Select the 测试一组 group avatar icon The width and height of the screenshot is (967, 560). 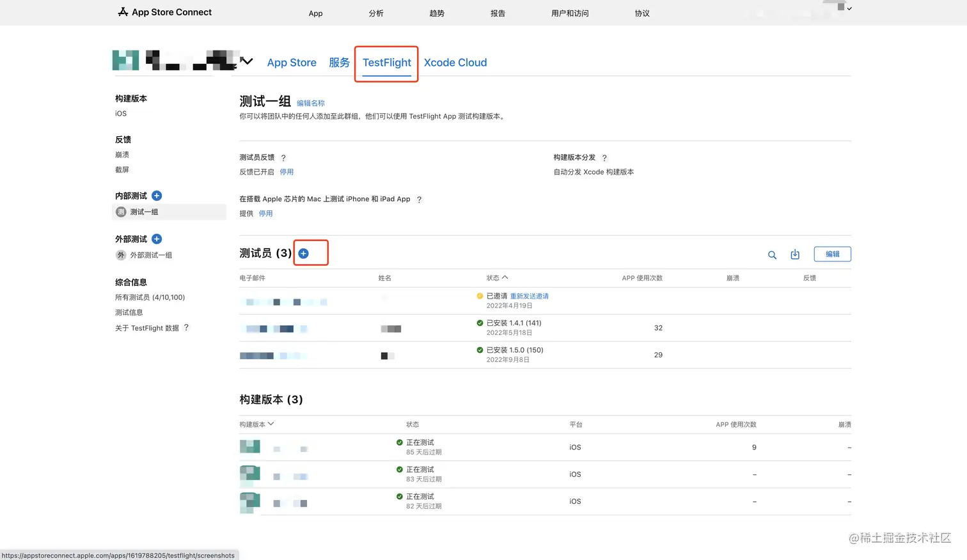[121, 212]
